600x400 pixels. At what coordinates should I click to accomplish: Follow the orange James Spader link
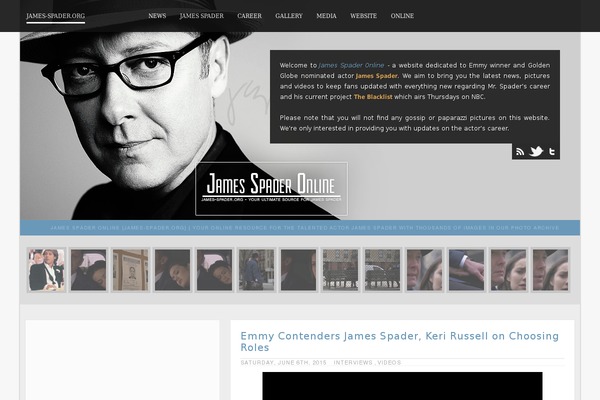377,76
